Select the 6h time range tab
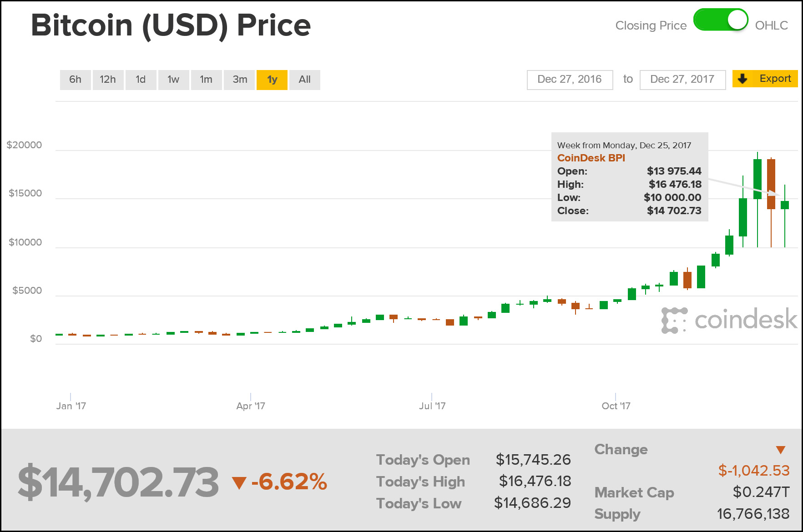Viewport: 803px width, 532px height. [75, 80]
